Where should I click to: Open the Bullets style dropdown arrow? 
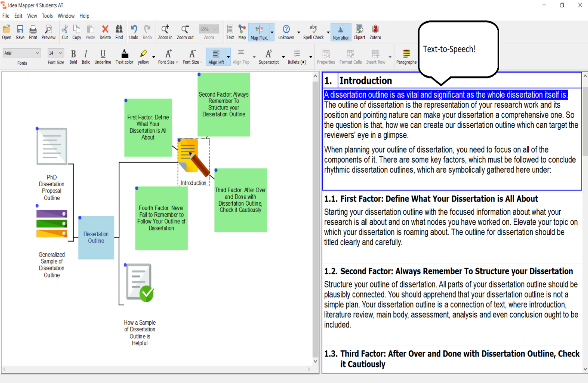311,57
